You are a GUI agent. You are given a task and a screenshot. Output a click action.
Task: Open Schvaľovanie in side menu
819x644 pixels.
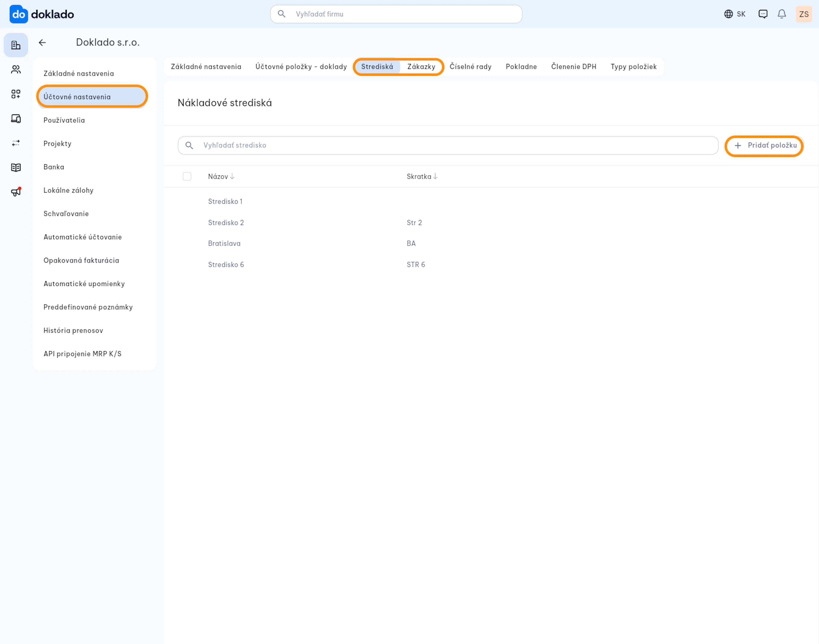coord(92,214)
